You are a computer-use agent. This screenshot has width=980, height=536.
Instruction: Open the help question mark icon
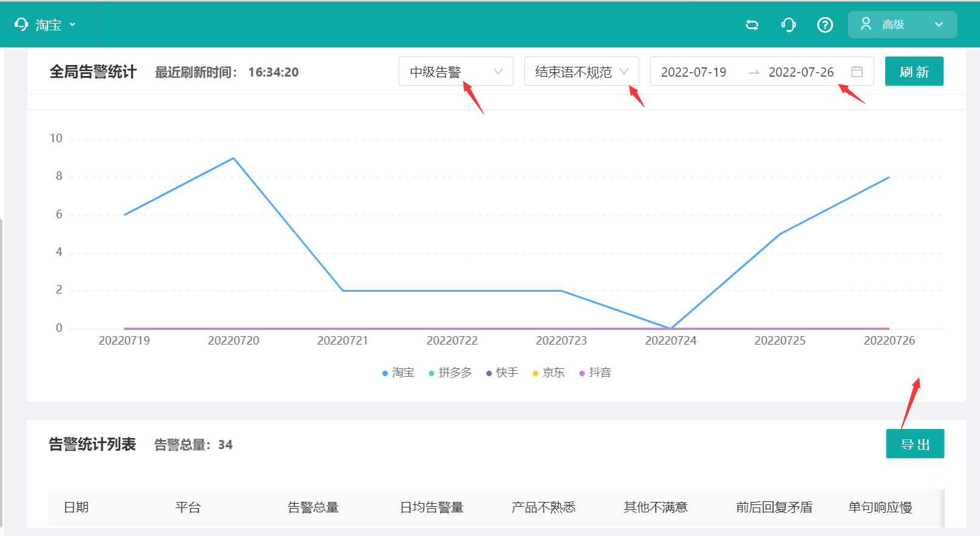[x=825, y=25]
